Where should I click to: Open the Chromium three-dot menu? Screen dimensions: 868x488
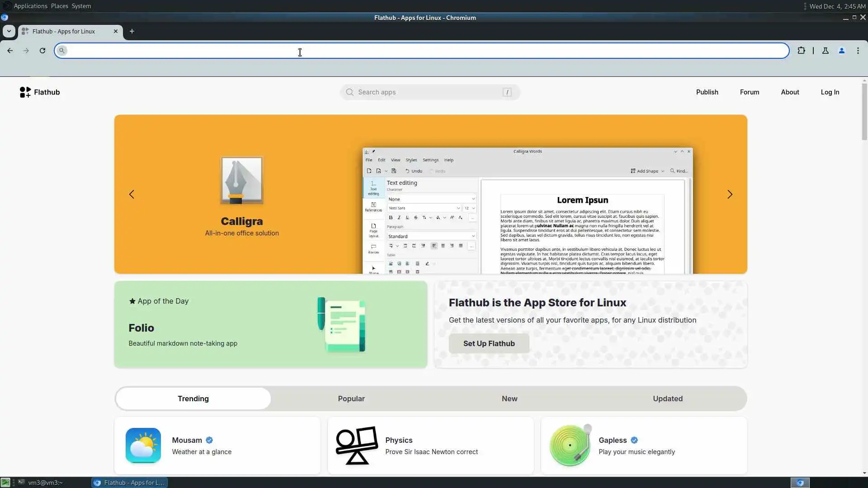(858, 51)
